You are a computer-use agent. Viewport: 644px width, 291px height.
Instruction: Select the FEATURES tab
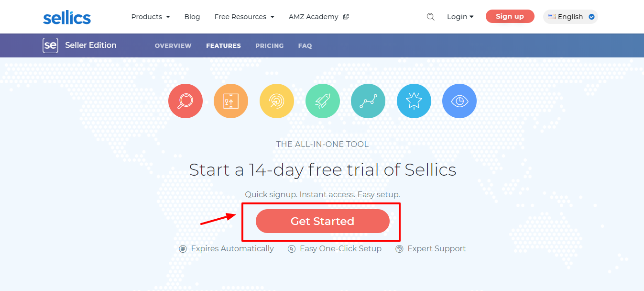point(223,45)
